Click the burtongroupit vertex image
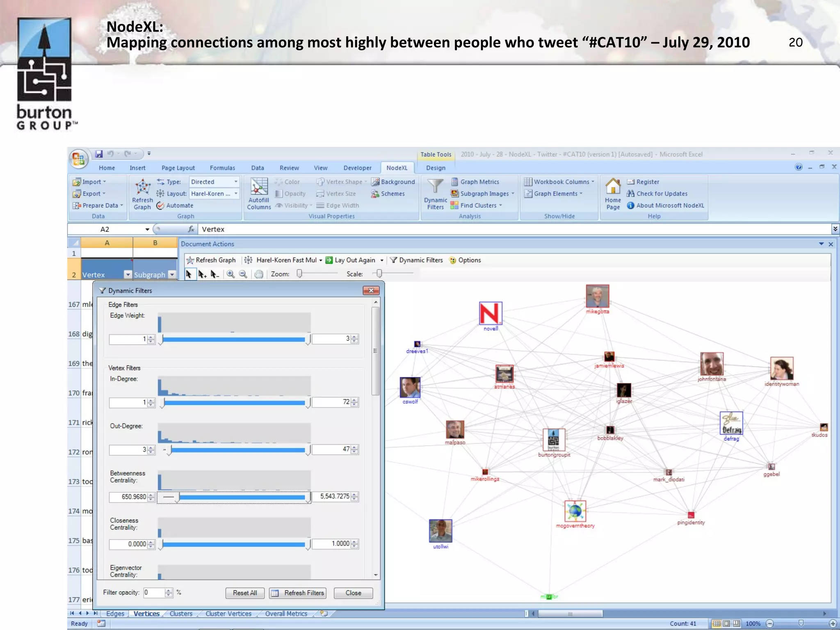 point(554,440)
